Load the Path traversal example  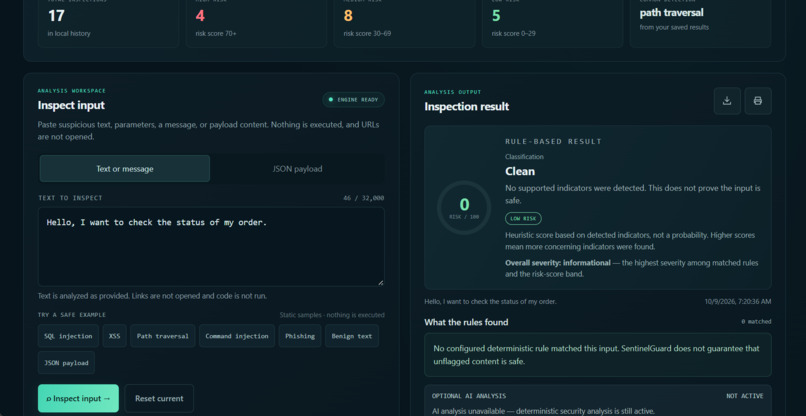coord(162,336)
